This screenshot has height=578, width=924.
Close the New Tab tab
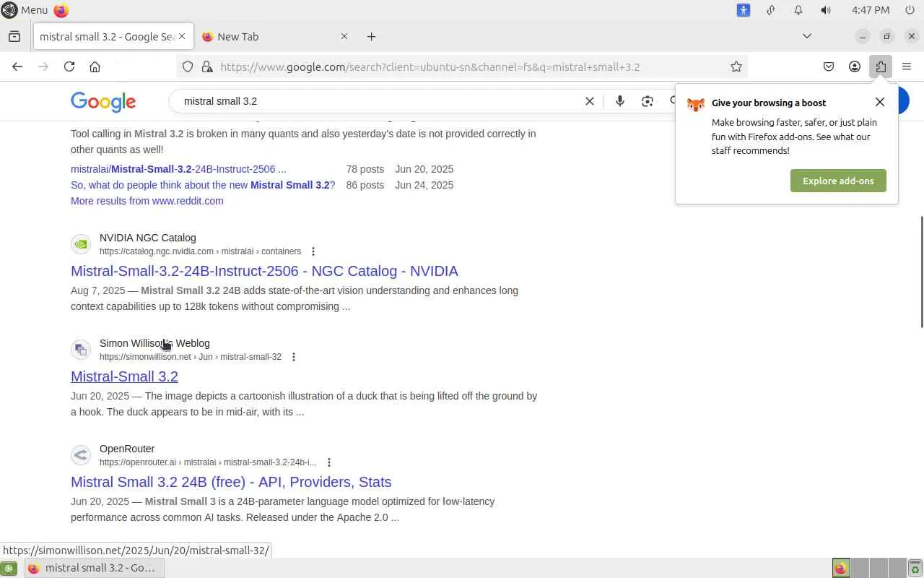pyautogui.click(x=344, y=36)
